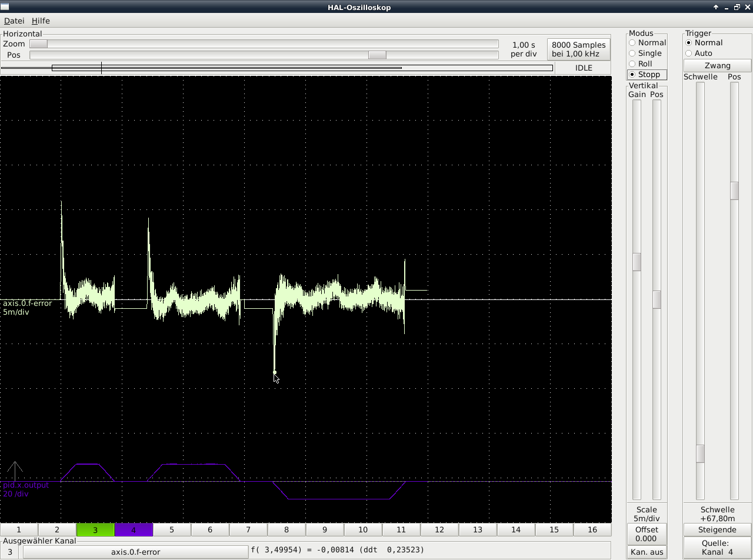
Task: Select Stopp run mode
Action: tap(647, 75)
